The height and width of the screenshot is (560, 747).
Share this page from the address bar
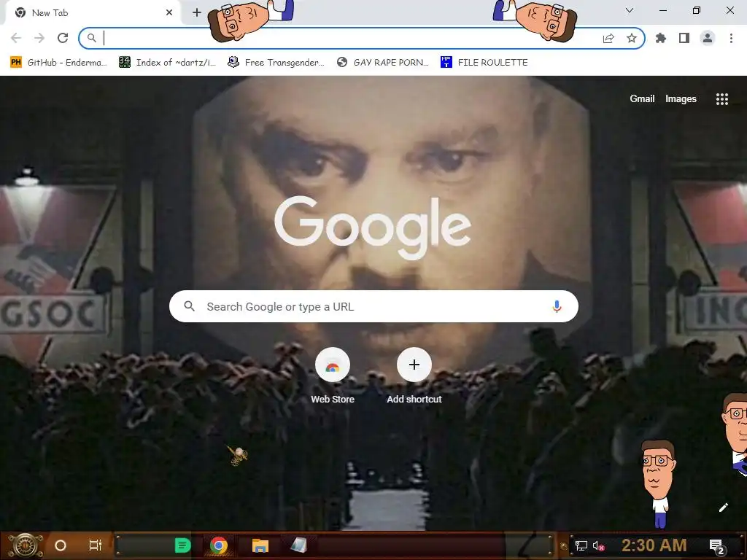click(x=608, y=39)
